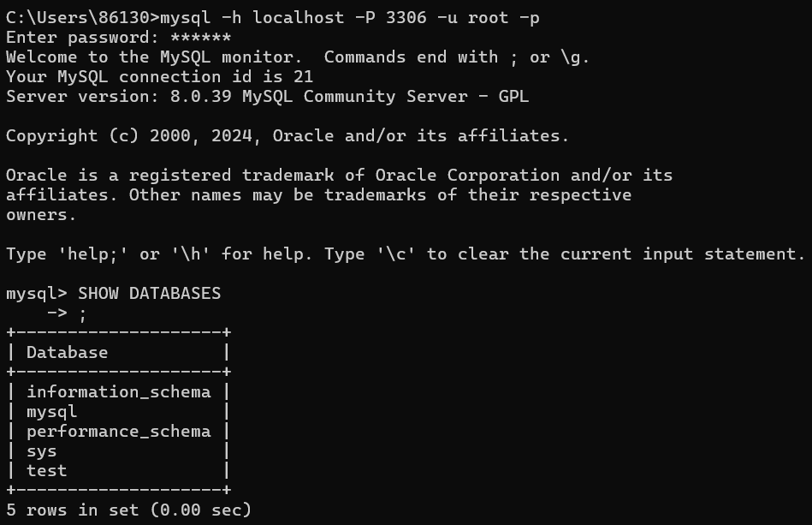Click the masked password asterisks
The width and height of the screenshot is (812, 525).
tap(201, 38)
